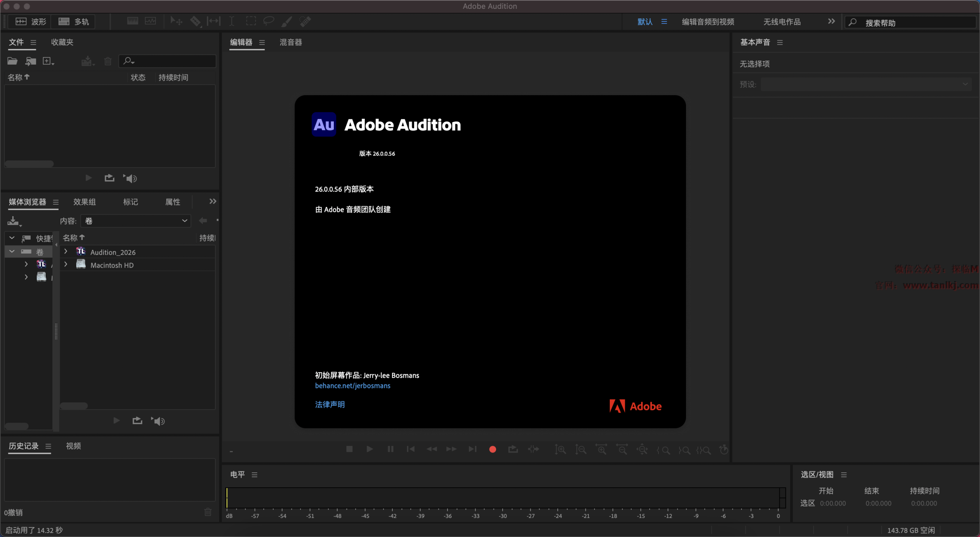Stop playback in the transport bar
The image size is (980, 537).
349,449
